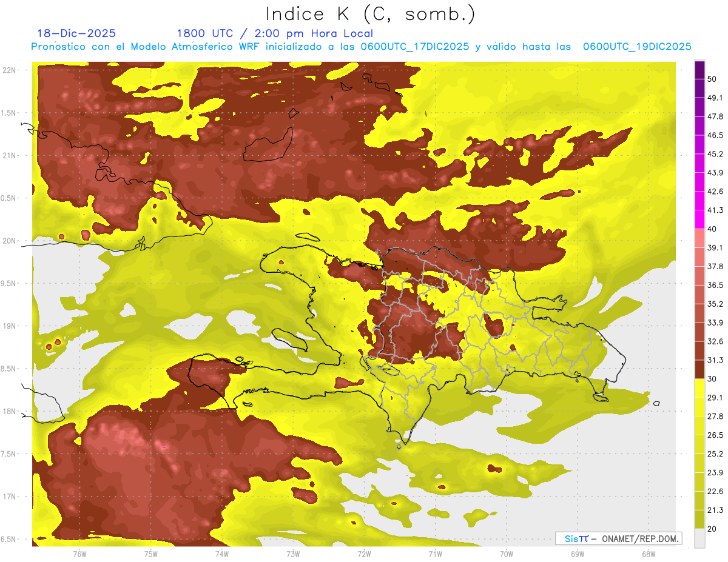Click longitude axis label "69W"

pos(578,554)
